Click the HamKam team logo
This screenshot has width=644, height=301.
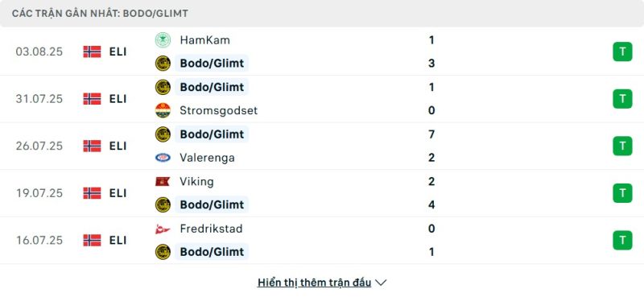point(163,40)
